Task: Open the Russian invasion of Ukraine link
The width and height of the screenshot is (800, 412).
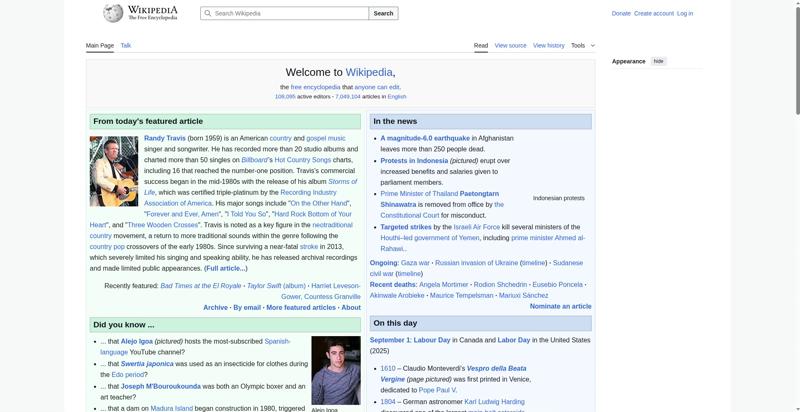Action: (477, 263)
